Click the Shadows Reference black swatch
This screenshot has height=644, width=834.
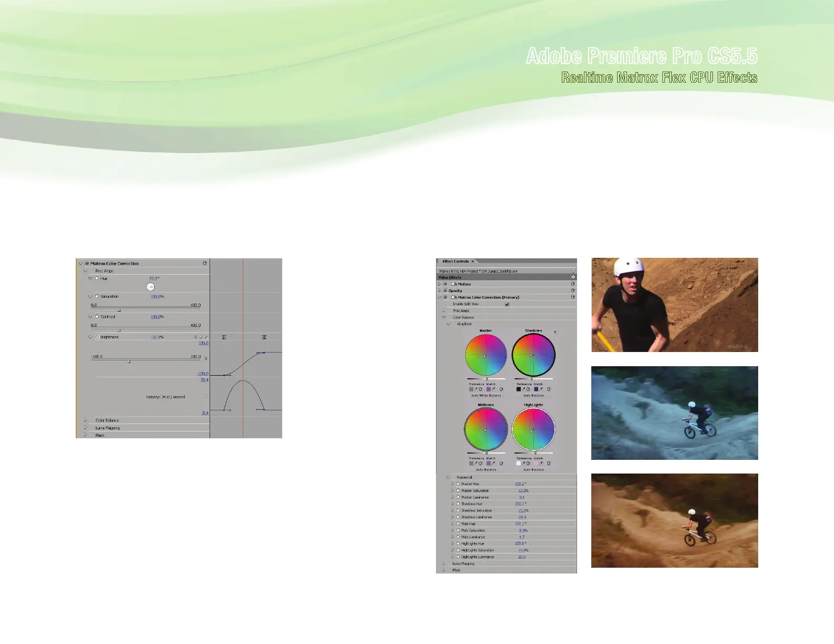click(519, 389)
